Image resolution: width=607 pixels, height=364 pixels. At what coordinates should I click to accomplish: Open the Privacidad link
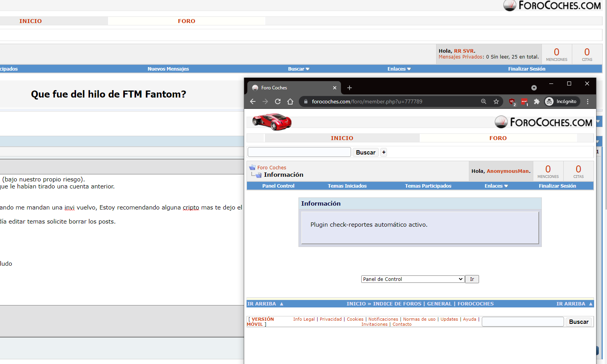(331, 319)
